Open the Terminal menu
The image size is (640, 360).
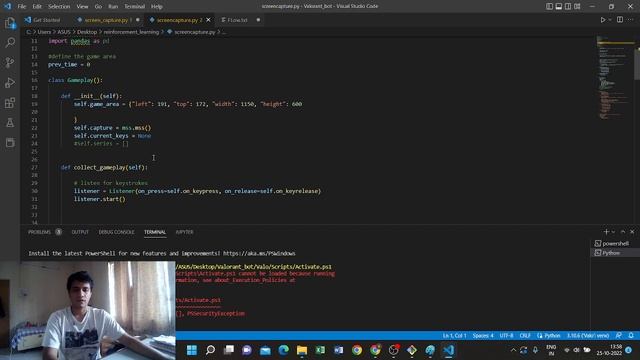coord(134,7)
